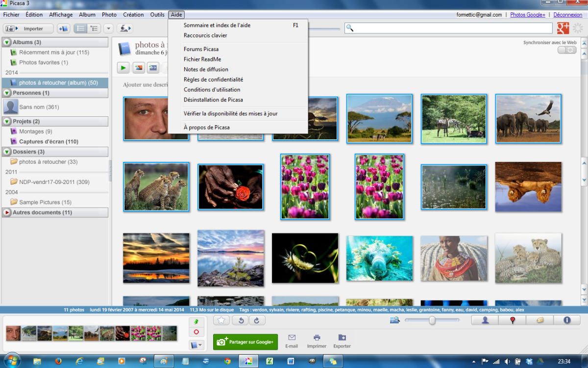Click the Photos Google+ link
588x368 pixels.
(x=528, y=15)
